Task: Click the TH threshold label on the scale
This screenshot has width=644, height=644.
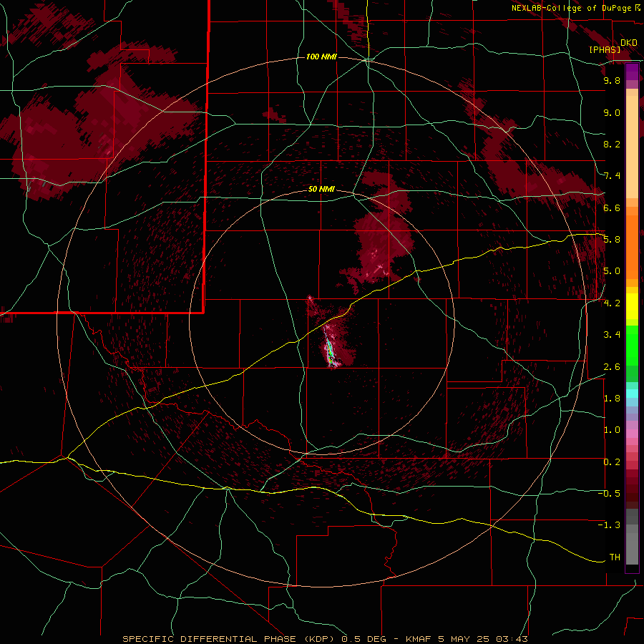Action: pos(615,557)
